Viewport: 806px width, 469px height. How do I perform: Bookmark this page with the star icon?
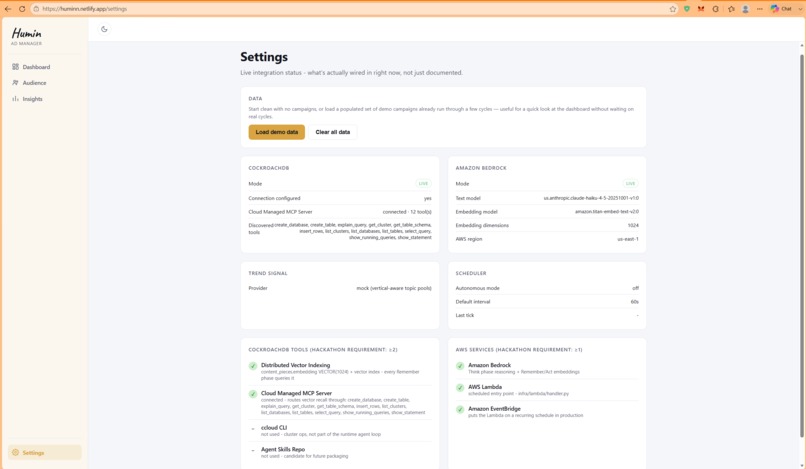pos(672,9)
